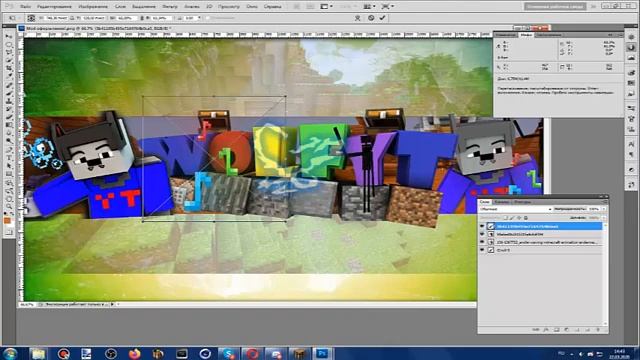Image resolution: width=640 pixels, height=360 pixels.
Task: Select the Type (T) tool
Action: pos(8,157)
